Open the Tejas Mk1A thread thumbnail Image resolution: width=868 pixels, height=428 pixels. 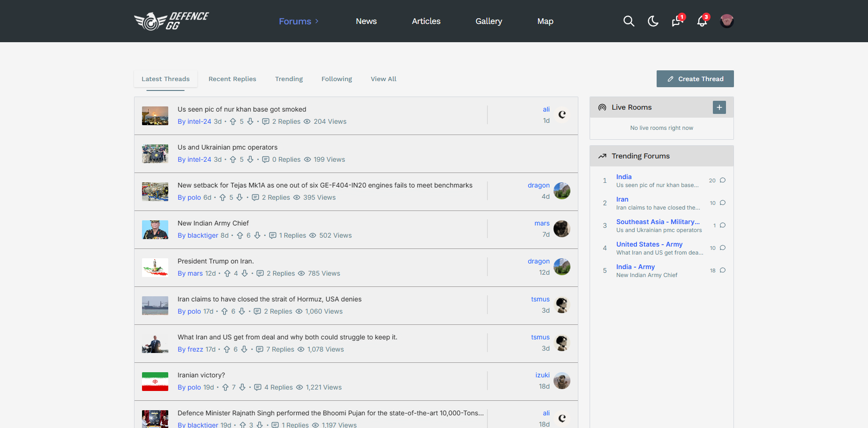click(155, 192)
